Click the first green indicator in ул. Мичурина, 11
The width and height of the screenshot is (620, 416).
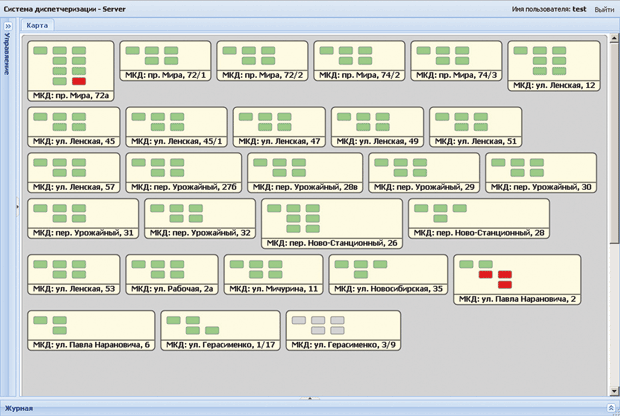click(x=236, y=264)
